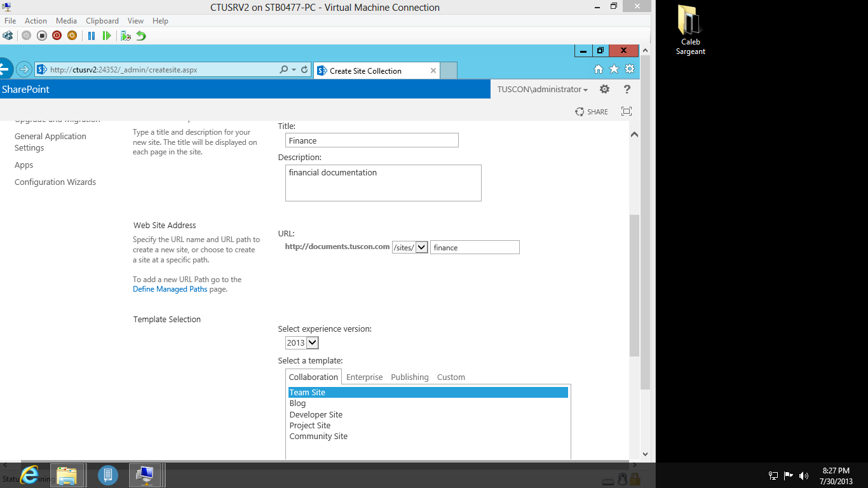Expand the address bar dropdown arrow
The width and height of the screenshot is (868, 488).
(294, 70)
